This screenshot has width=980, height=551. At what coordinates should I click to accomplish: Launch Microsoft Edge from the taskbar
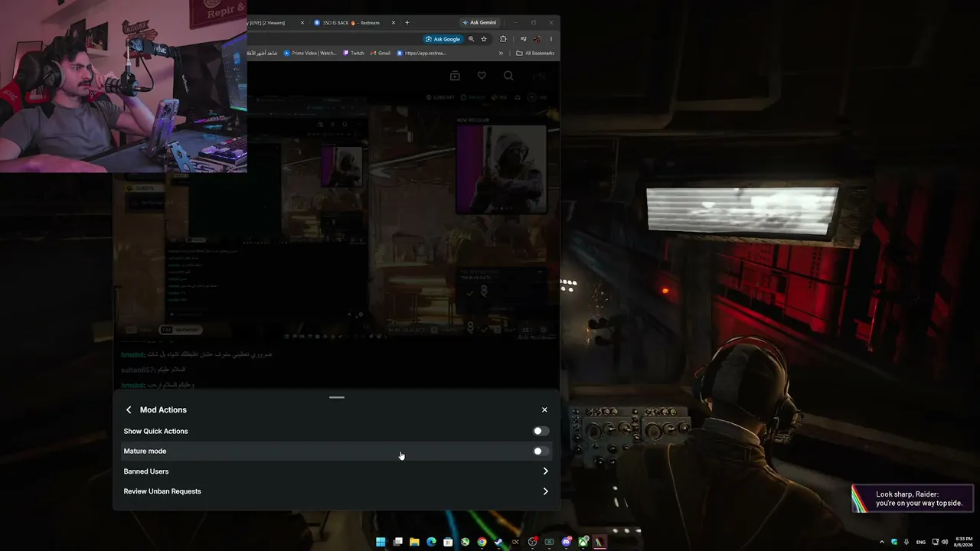coord(431,542)
